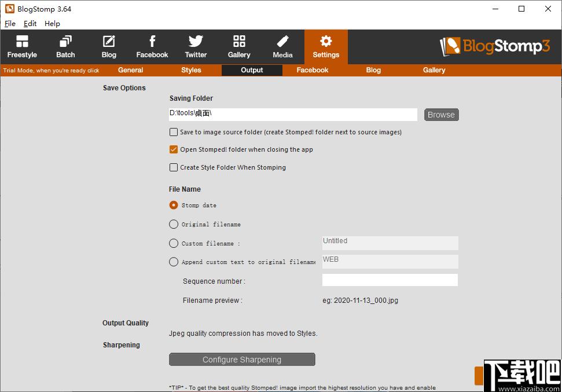Enable Save to image source folder

pos(174,132)
